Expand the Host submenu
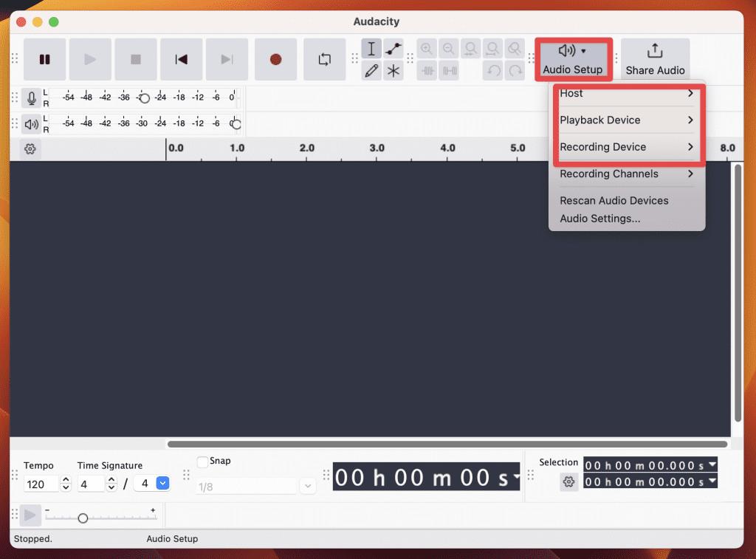 [x=627, y=94]
